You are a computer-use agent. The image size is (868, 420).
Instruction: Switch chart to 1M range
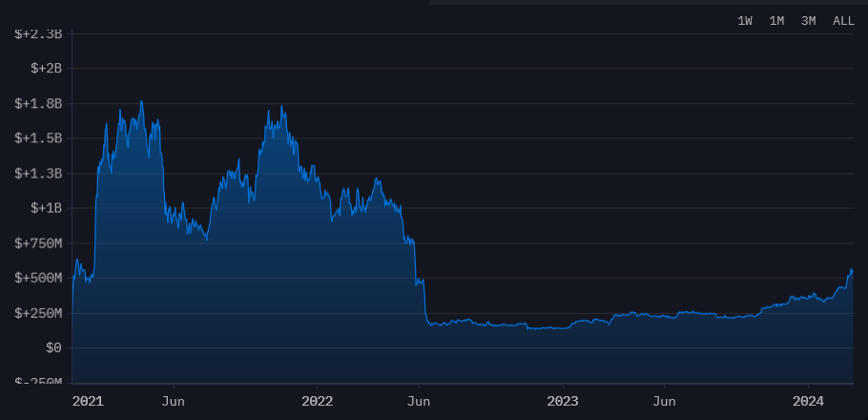776,21
